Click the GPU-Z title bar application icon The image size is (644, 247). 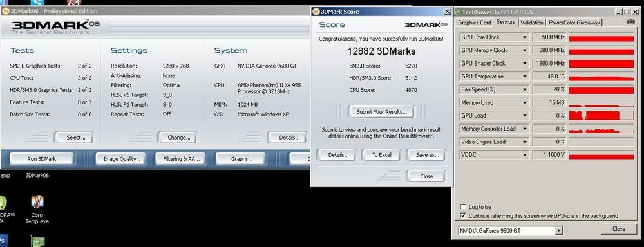point(459,12)
